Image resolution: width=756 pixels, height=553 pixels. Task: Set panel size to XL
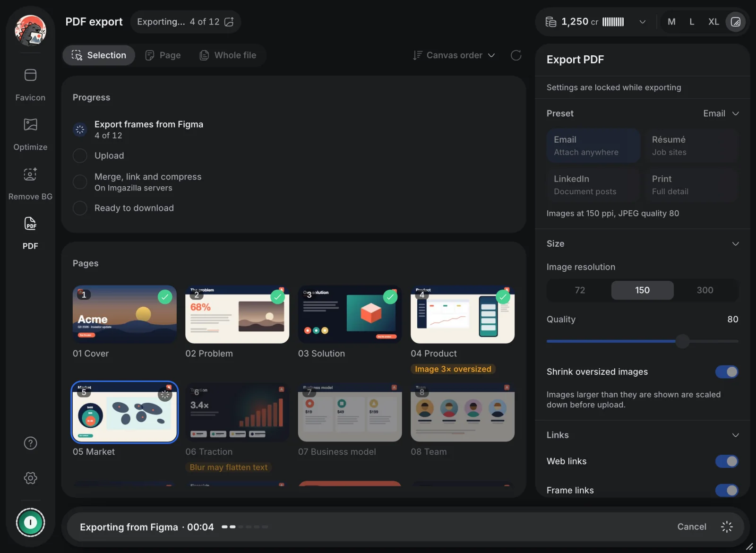(x=713, y=22)
